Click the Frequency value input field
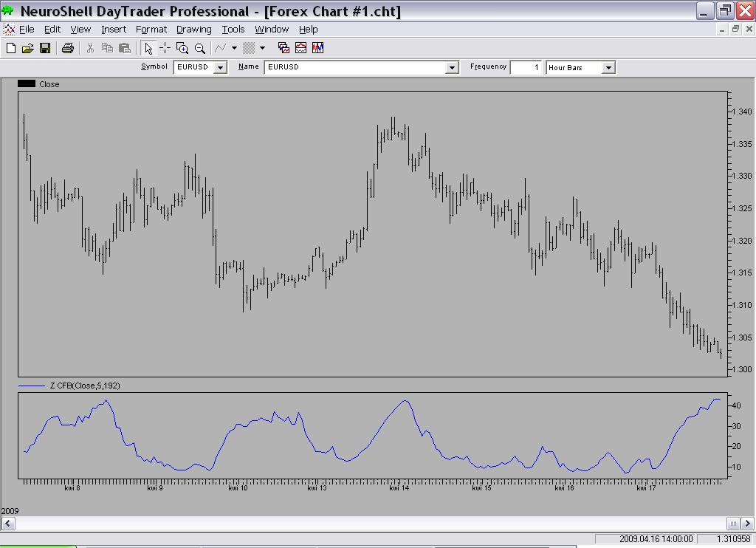Viewport: 756px width, 548px height. [526, 67]
